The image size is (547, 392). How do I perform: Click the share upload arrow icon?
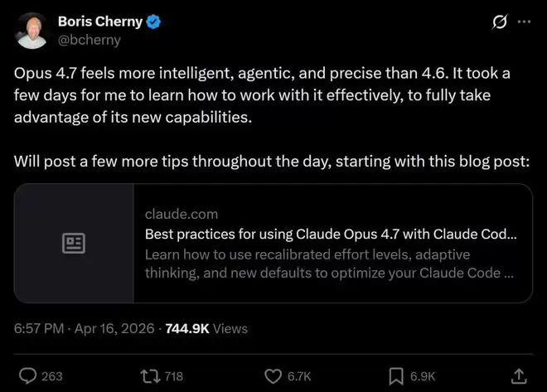519,376
